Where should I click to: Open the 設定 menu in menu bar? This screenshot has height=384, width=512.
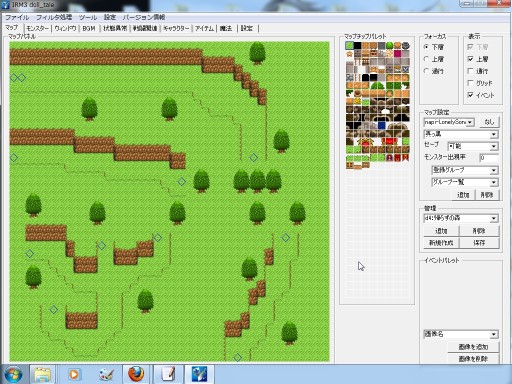(x=110, y=17)
